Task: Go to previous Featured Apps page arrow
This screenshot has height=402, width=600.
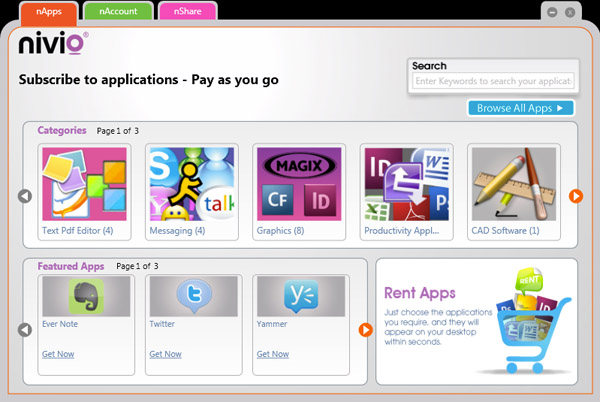Action: [x=25, y=330]
